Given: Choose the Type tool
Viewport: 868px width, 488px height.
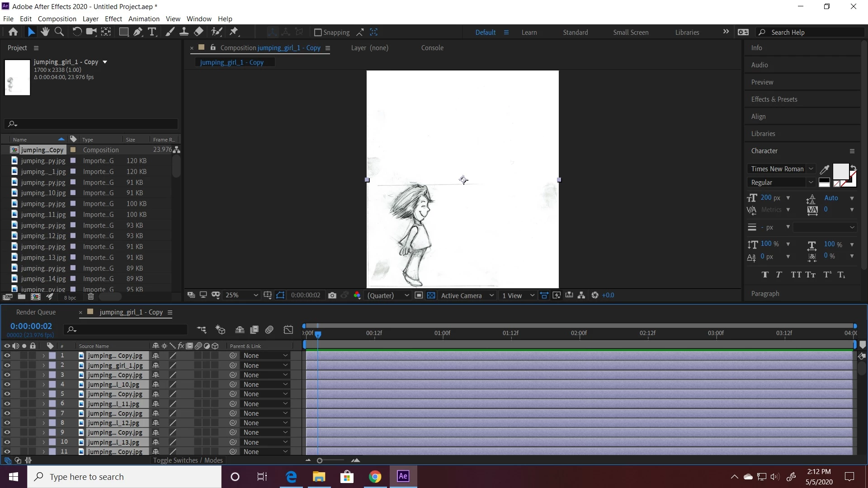Looking at the screenshot, I should coord(152,32).
